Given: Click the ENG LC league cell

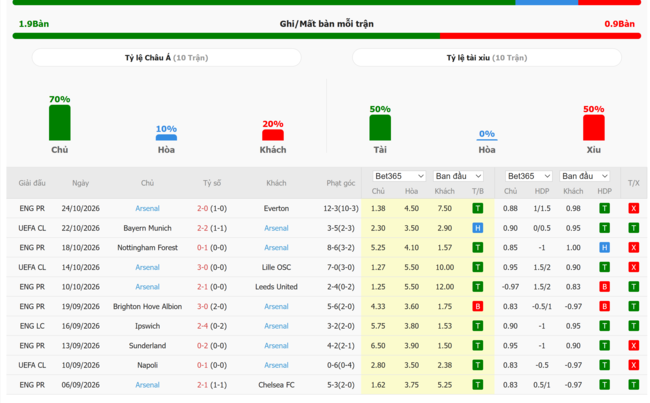Looking at the screenshot, I should (32, 326).
